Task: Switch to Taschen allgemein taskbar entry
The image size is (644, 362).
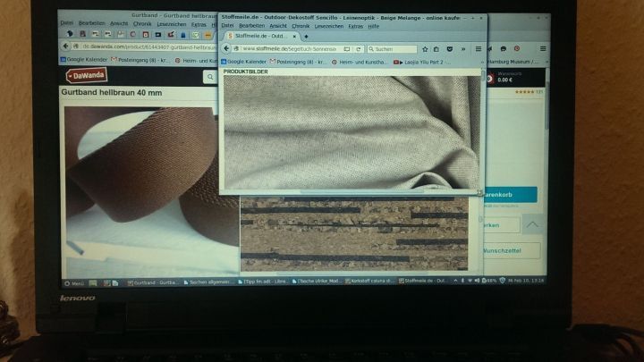Action: pyautogui.click(x=208, y=282)
